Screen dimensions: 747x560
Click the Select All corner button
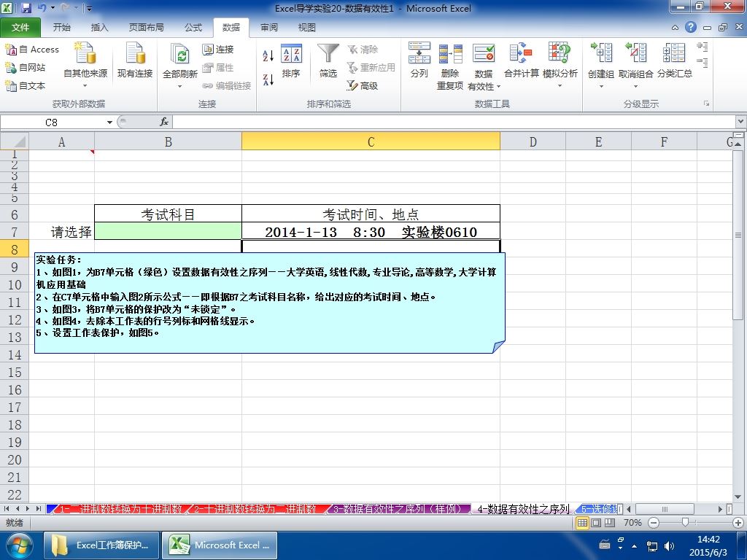(x=15, y=141)
